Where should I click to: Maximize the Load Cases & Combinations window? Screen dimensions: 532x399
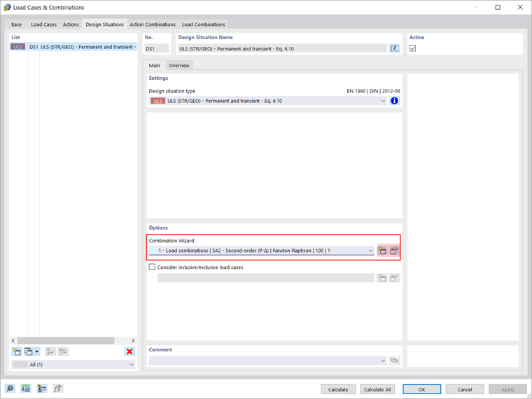pos(498,7)
